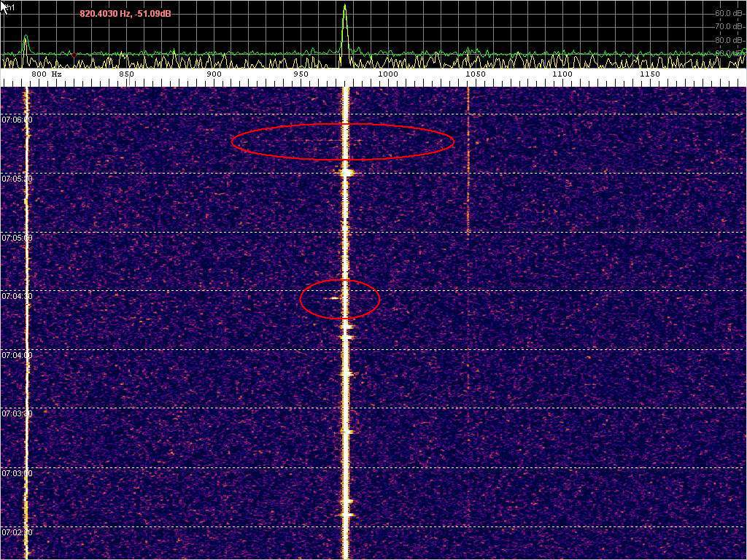747x560 pixels.
Task: Click the 820.4030 Hz cursor readout text
Action: (125, 13)
